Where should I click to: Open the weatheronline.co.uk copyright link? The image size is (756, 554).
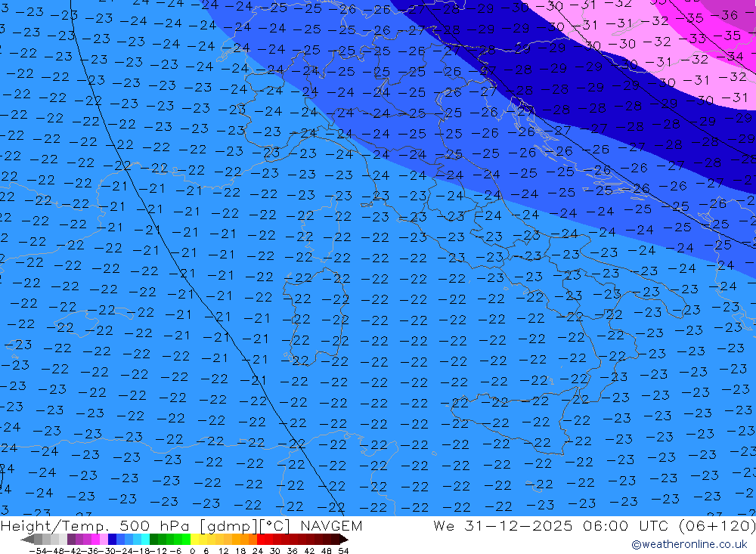tap(689, 544)
